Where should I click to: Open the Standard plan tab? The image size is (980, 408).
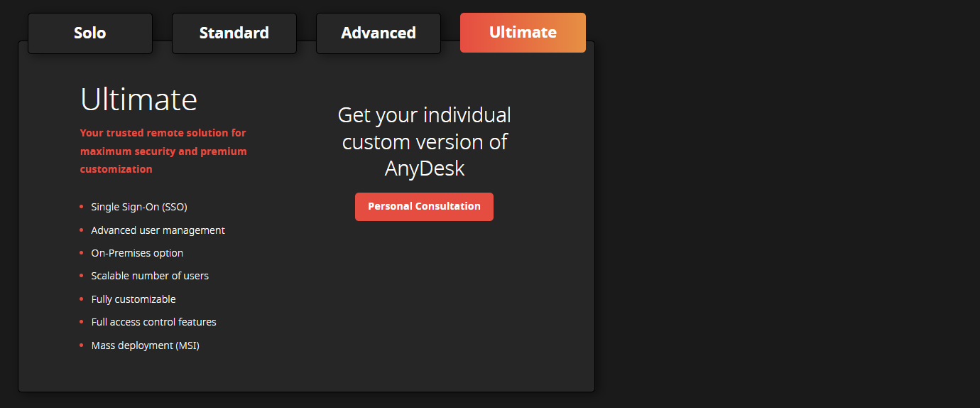pyautogui.click(x=234, y=33)
